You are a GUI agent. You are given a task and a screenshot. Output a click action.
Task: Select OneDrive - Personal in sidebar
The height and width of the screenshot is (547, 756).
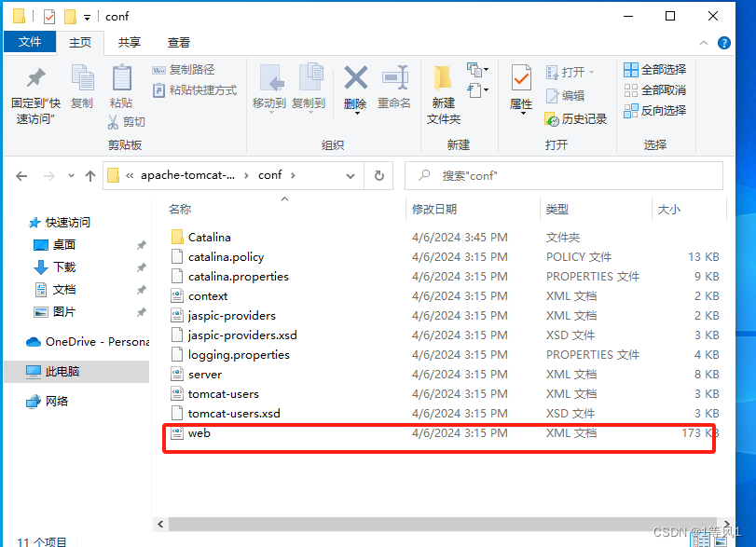click(x=88, y=342)
